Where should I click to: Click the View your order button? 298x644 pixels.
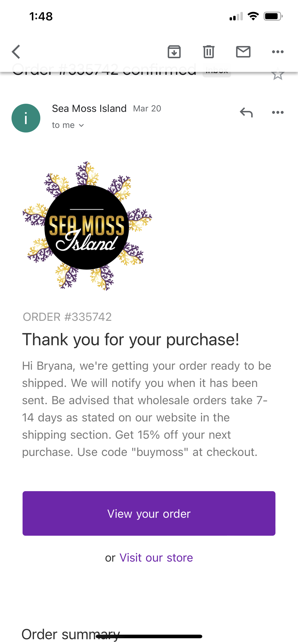[x=149, y=513]
